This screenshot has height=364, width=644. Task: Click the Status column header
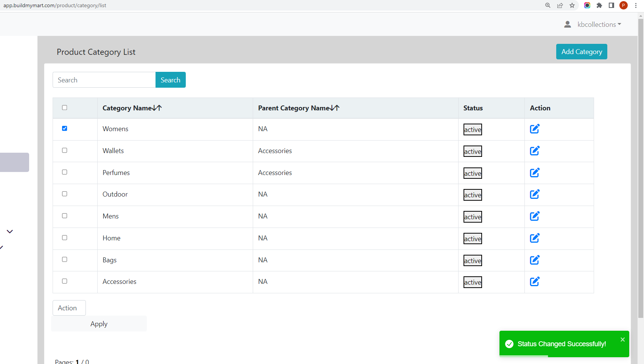[x=473, y=108]
